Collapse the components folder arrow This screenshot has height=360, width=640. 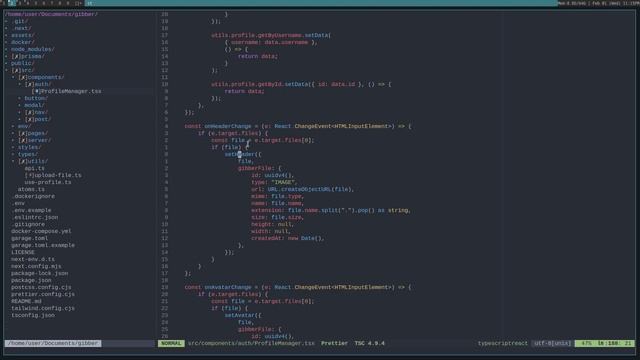13,77
